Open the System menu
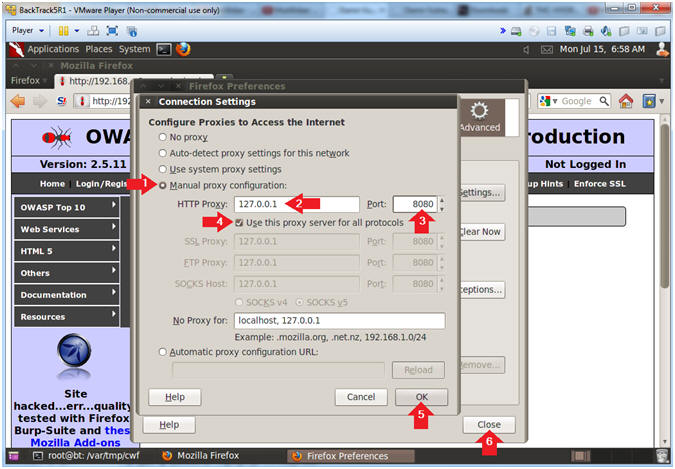This screenshot has height=469, width=675. (135, 50)
